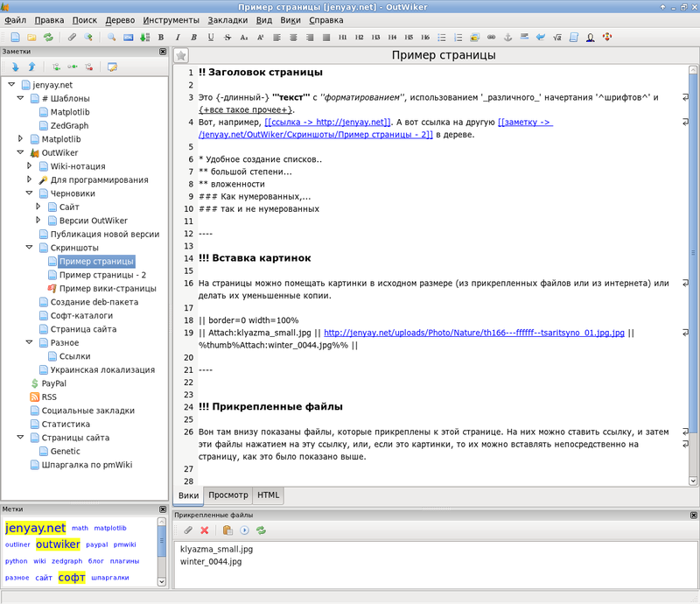The width and height of the screenshot is (700, 604).
Task: Expand the Matplotlib tree node
Action: pos(22,138)
